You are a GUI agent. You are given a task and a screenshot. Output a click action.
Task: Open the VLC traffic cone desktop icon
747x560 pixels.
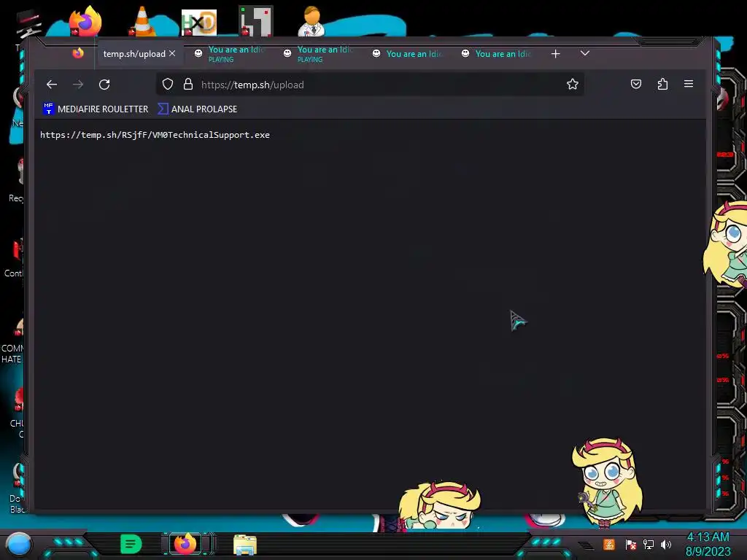(142, 21)
